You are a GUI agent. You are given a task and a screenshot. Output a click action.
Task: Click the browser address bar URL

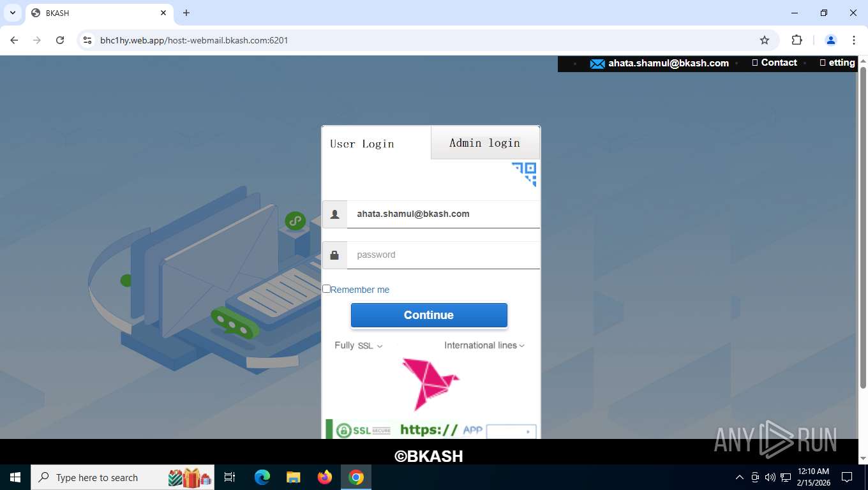(x=194, y=40)
